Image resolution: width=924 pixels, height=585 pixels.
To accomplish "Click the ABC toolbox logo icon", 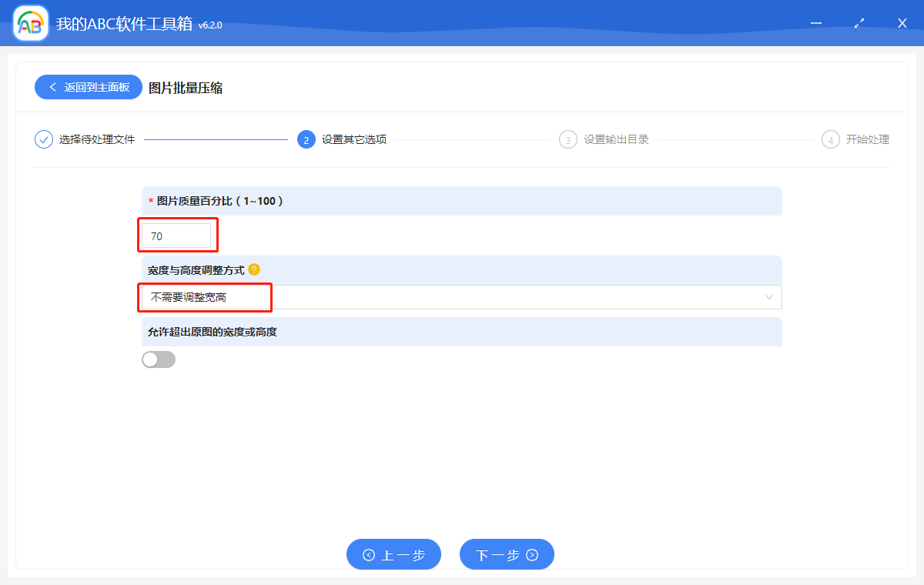I will (30, 23).
